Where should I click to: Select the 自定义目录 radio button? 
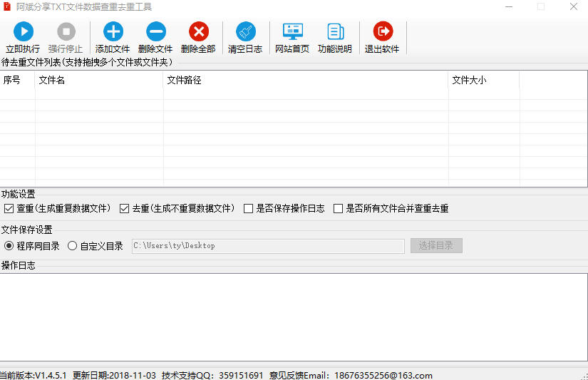(73, 246)
